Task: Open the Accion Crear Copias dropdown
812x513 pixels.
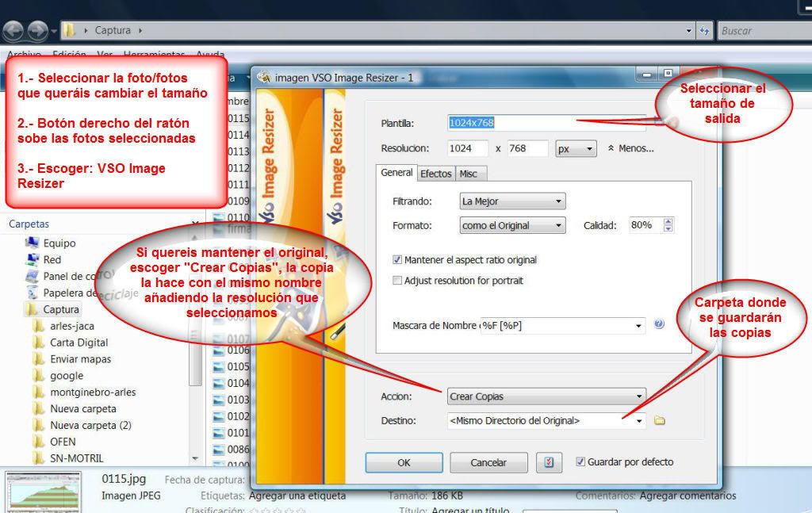Action: [x=546, y=396]
